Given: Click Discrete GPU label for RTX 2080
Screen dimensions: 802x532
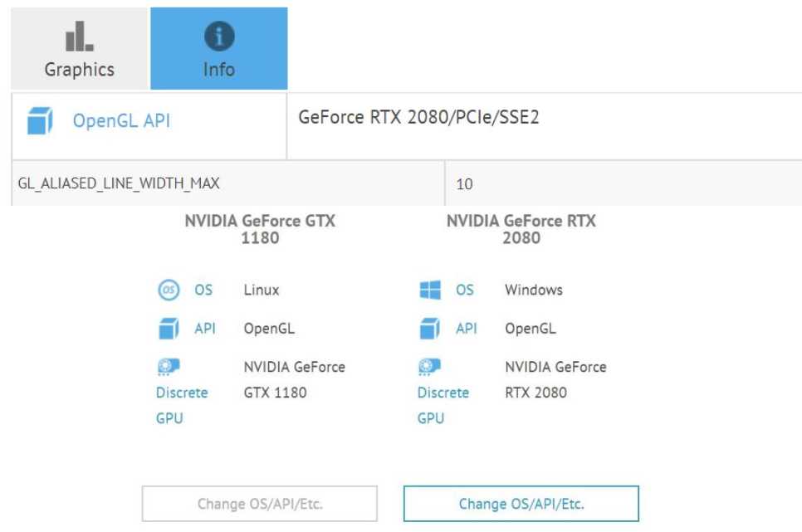Looking at the screenshot, I should click(x=443, y=405).
